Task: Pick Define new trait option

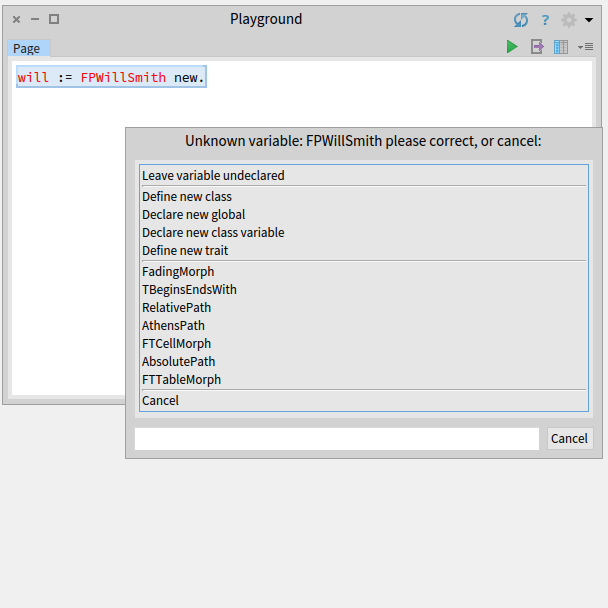Action: point(364,250)
